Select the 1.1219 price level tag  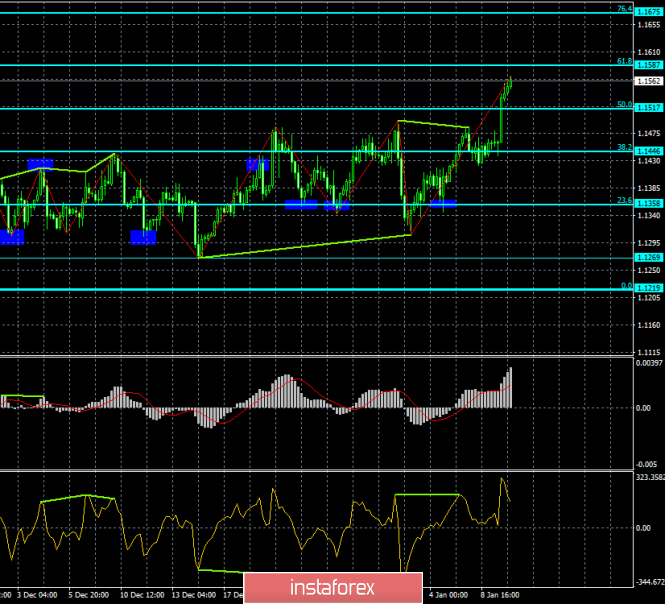(650, 288)
